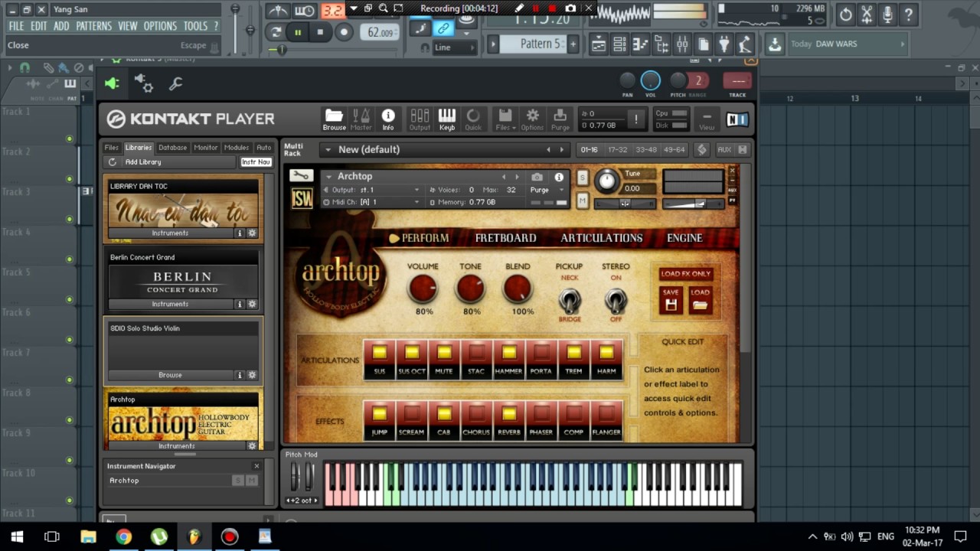
Task: Open the Kontakt Browse panel
Action: (x=334, y=119)
